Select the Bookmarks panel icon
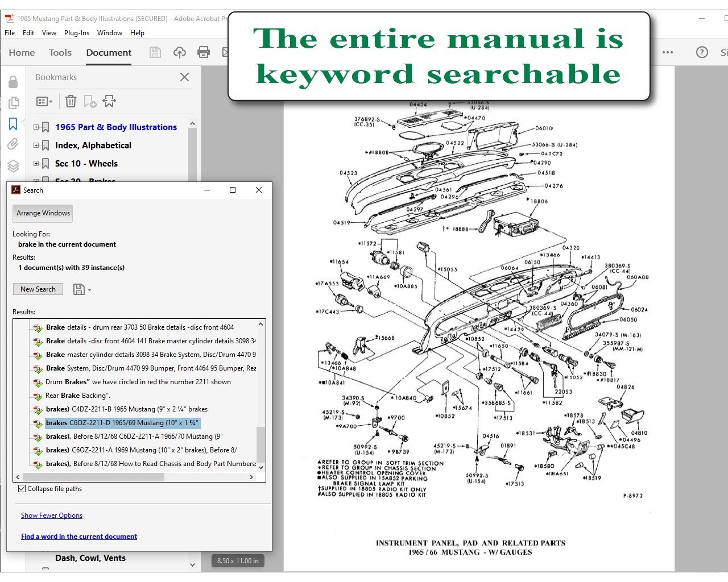The height and width of the screenshot is (582, 728). 14,124
